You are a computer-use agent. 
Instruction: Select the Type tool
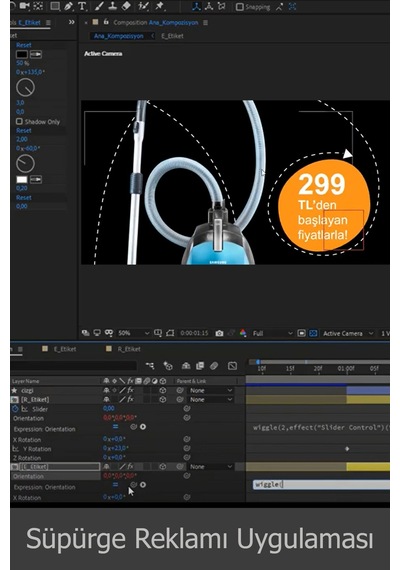point(82,6)
